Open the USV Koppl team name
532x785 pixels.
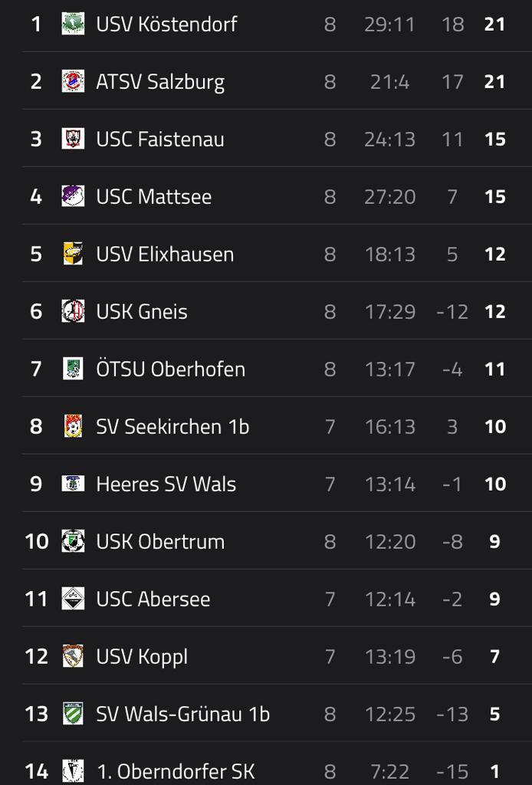(142, 657)
